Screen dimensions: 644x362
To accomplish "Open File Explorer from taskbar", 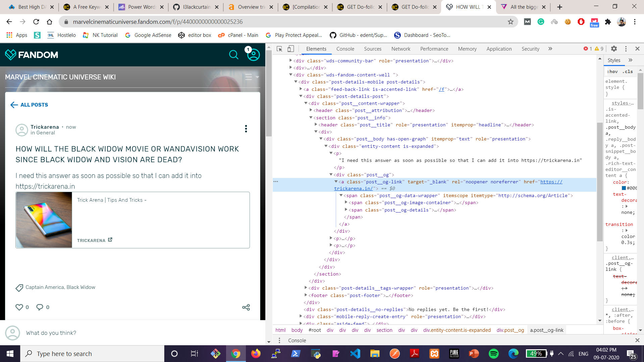I will pyautogui.click(x=375, y=354).
